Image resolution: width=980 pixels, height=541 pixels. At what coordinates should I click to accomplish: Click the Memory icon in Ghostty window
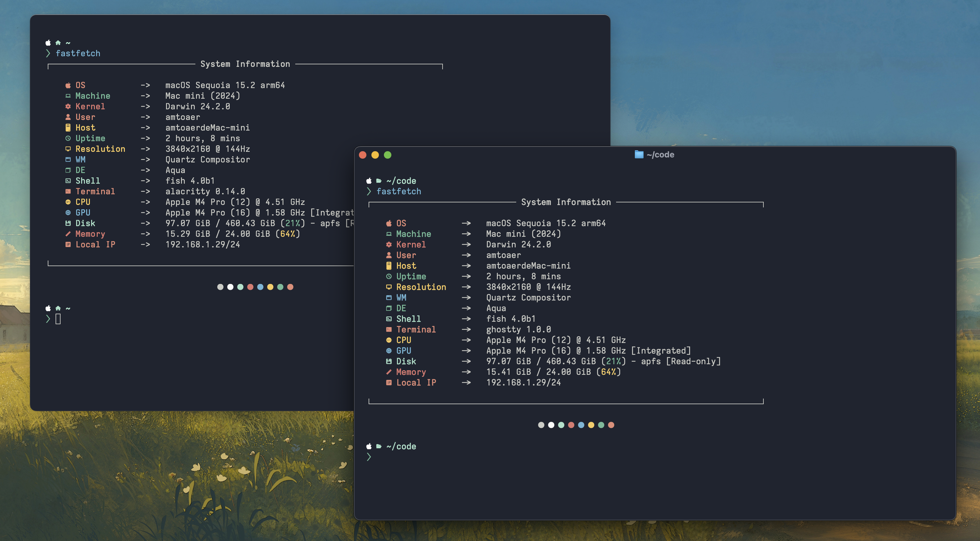389,372
